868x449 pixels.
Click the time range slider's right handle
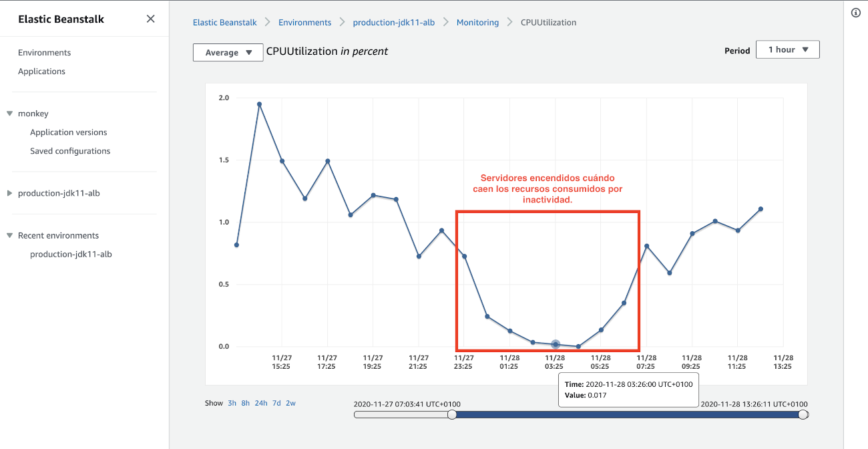[x=803, y=414]
